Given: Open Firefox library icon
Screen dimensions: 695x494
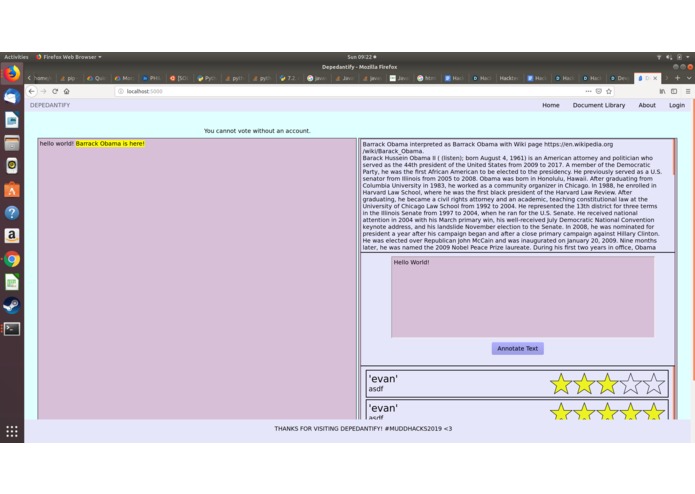Looking at the screenshot, I should (662, 91).
